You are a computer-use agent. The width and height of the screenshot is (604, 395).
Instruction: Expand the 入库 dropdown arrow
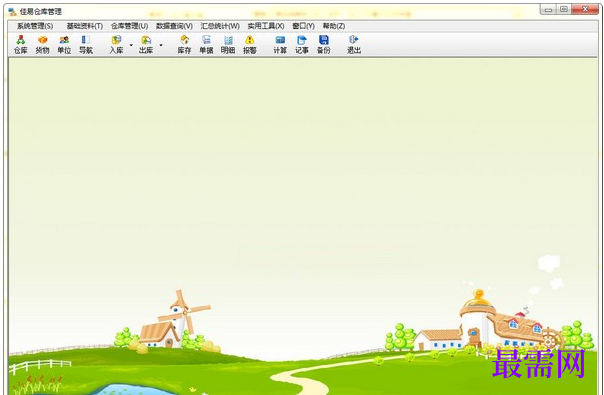tap(131, 45)
